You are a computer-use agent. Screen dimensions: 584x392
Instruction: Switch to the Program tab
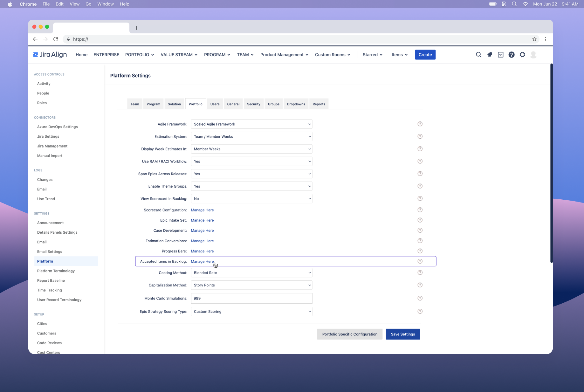(x=153, y=104)
